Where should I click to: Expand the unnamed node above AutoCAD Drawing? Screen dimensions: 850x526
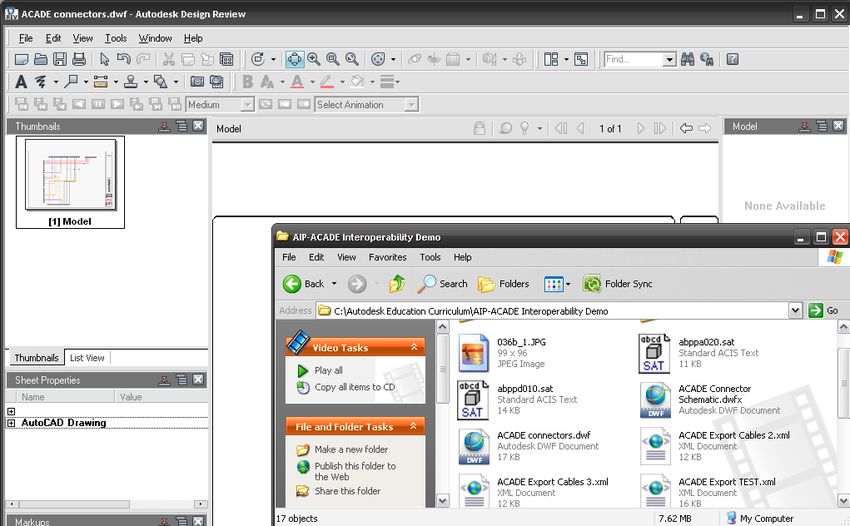(11, 411)
